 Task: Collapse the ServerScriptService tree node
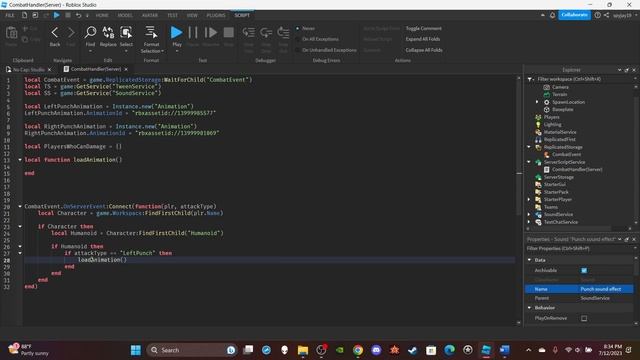point(529,162)
